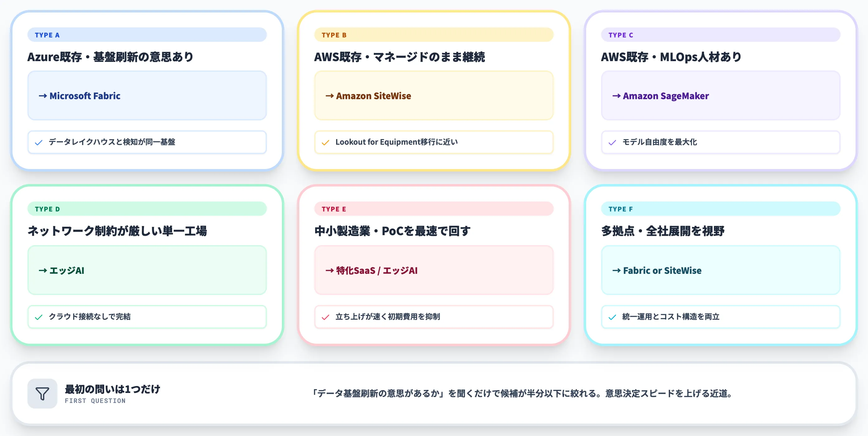Open the Amazon SiteWise recommendation box

(434, 96)
